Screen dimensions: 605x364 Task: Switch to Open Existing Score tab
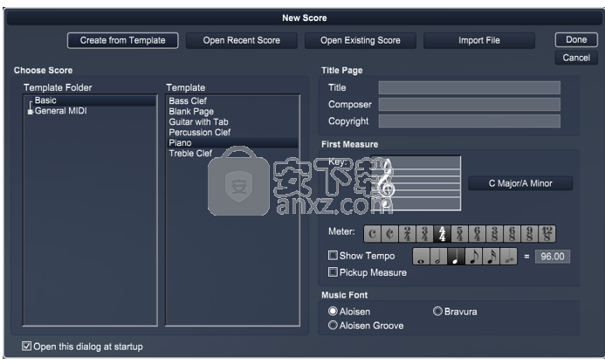point(361,40)
